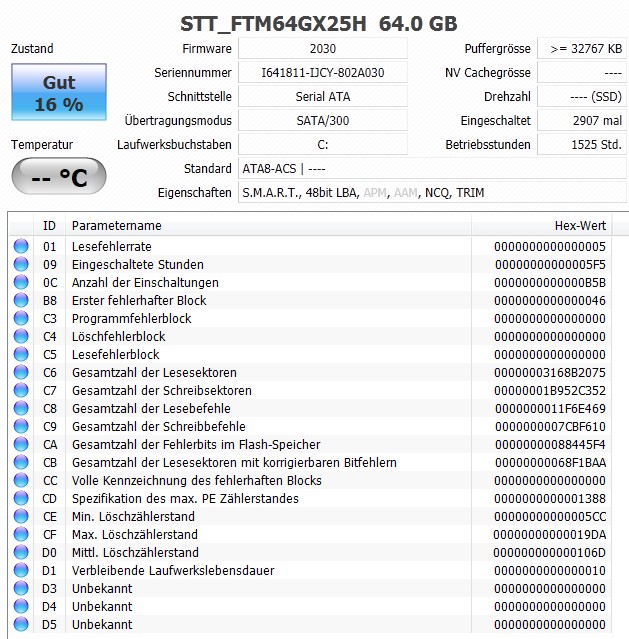Click the Betriebsstunden value 1525 Std.
Viewport: 629px width, 639px height.
(x=582, y=145)
